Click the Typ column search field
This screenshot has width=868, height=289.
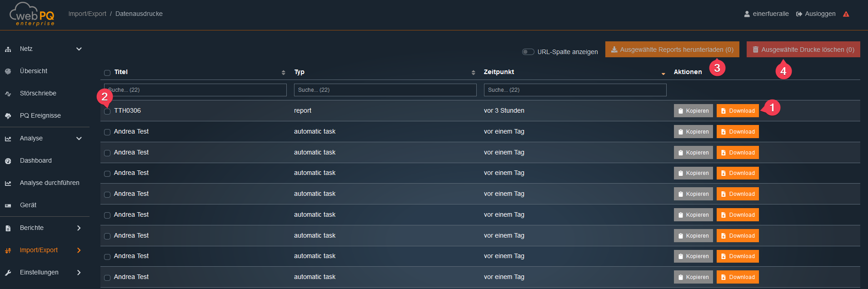point(385,90)
